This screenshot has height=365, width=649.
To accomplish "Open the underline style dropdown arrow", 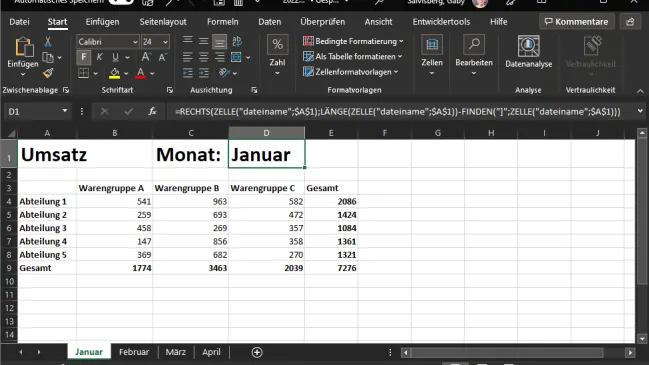I will click(127, 58).
